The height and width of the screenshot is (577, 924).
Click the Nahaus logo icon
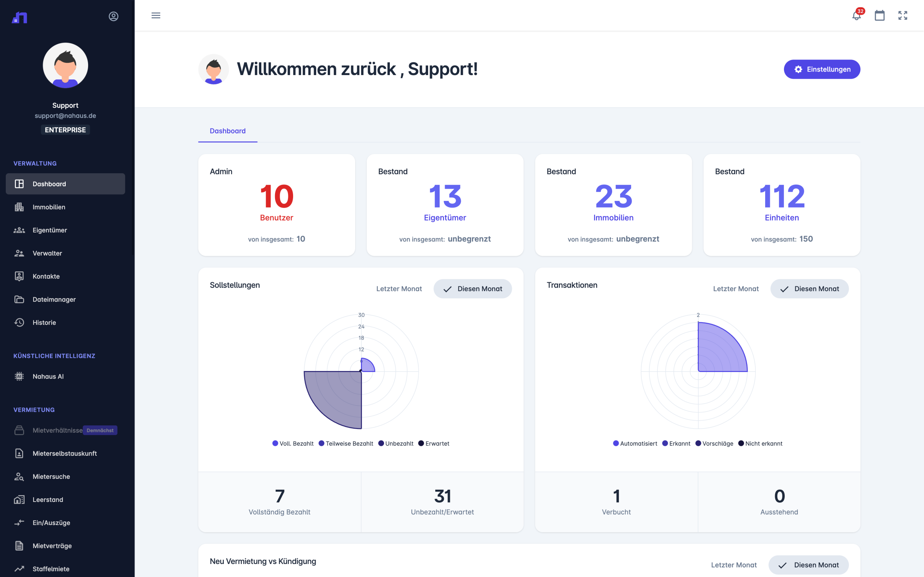[19, 17]
